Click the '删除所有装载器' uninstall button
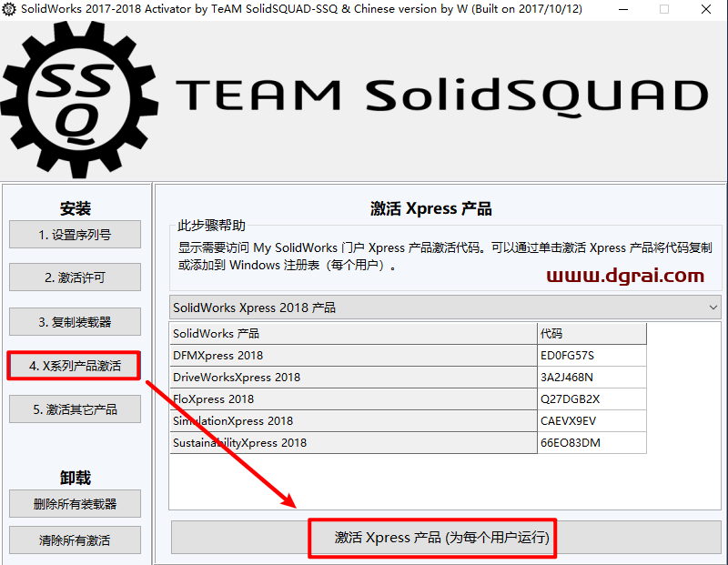 (x=75, y=504)
